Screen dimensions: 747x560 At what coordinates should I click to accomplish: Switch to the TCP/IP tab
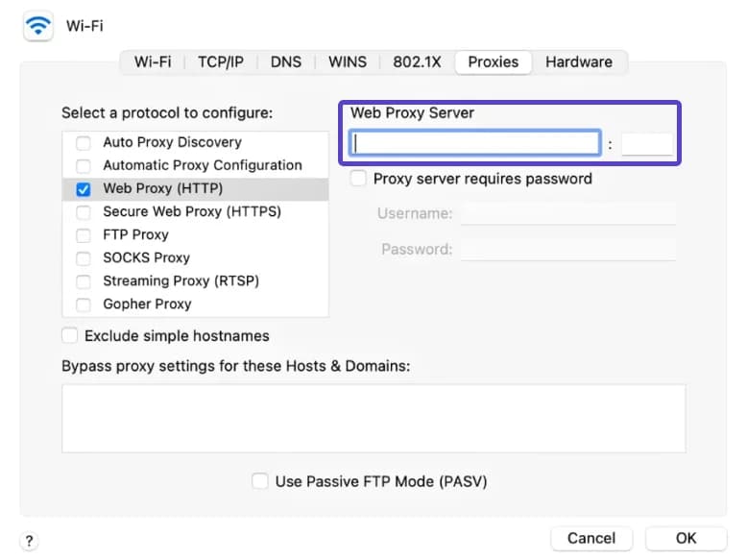221,61
